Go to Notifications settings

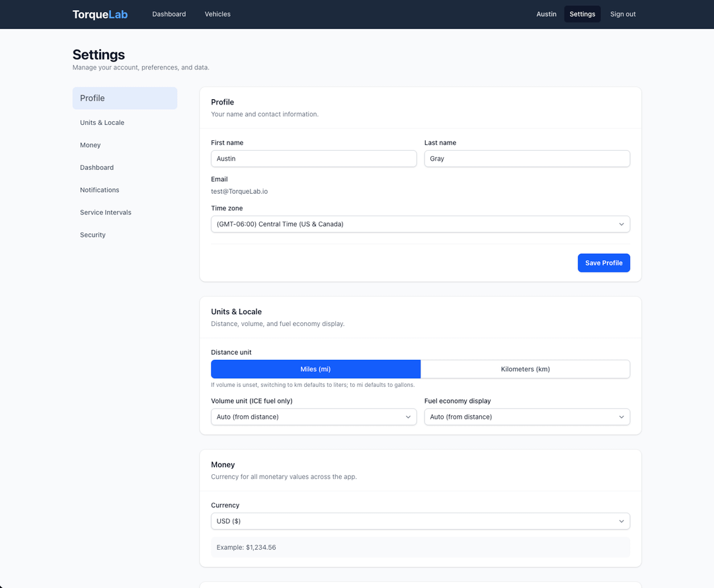(x=99, y=190)
